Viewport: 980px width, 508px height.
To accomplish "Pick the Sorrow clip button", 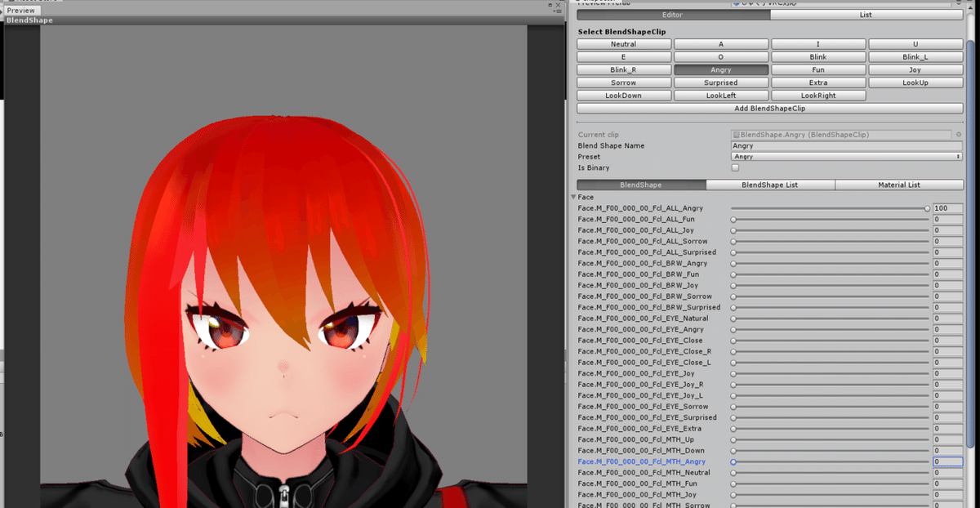I will [624, 82].
